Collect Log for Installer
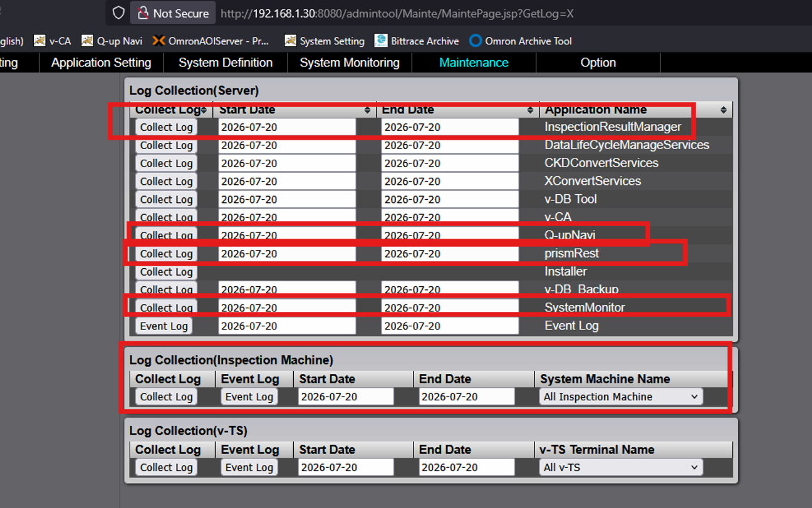Viewport: 812px width, 508px height. 166,272
